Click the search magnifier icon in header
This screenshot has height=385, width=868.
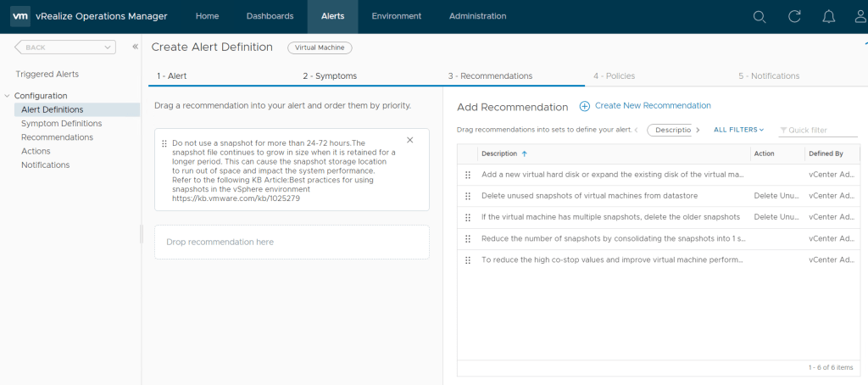click(x=759, y=16)
